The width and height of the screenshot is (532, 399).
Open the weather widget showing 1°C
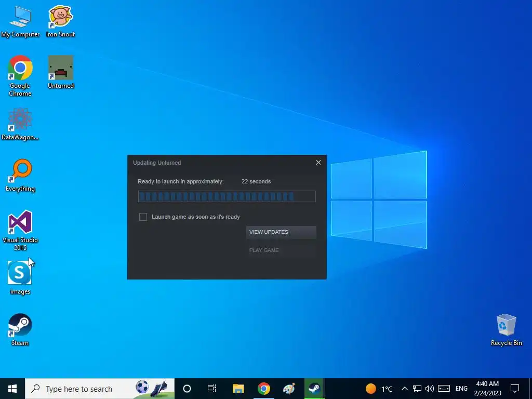pos(379,389)
